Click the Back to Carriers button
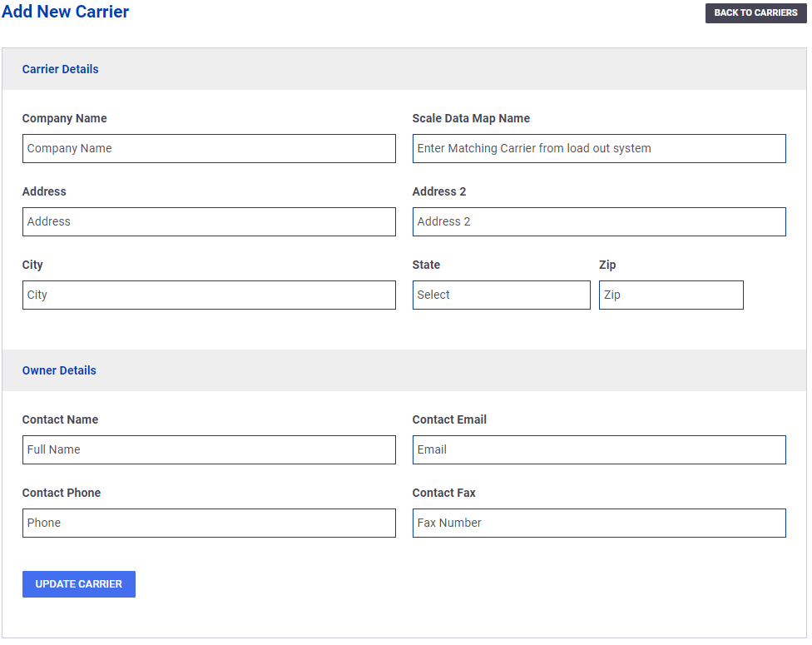The image size is (812, 645). [755, 13]
